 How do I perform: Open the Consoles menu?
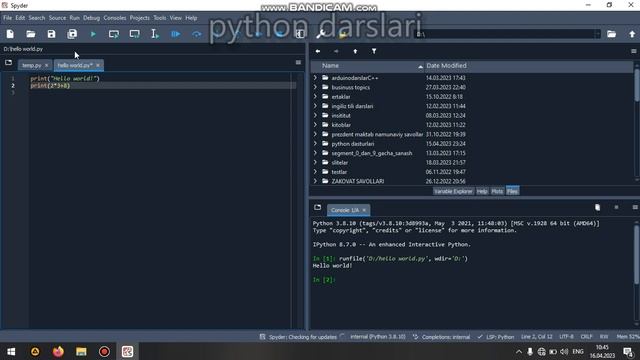point(115,18)
